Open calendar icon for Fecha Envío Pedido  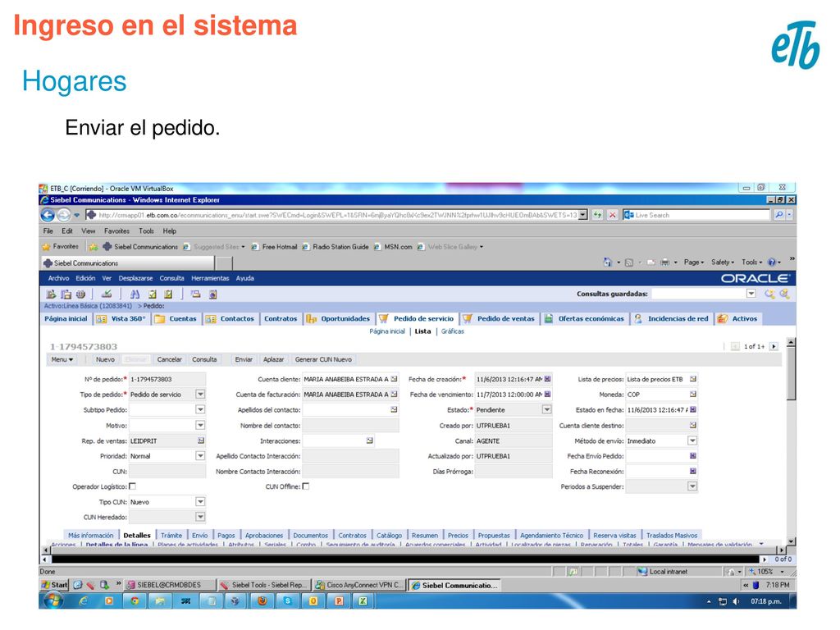692,456
